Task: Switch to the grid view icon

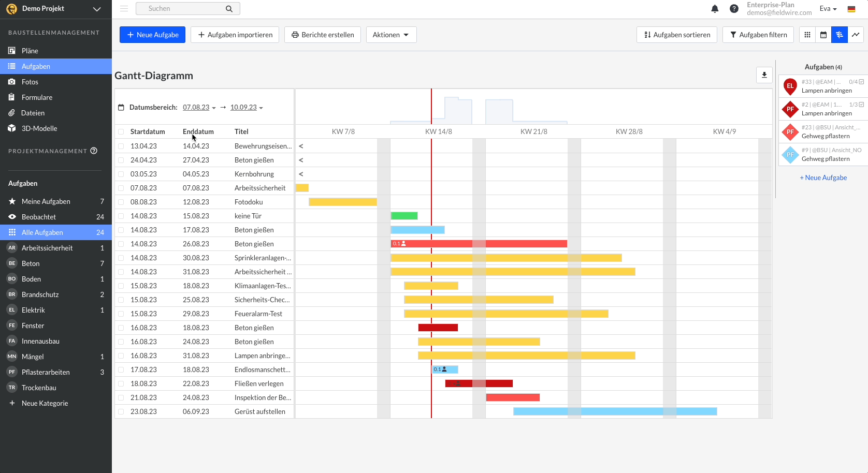Action: 807,35
